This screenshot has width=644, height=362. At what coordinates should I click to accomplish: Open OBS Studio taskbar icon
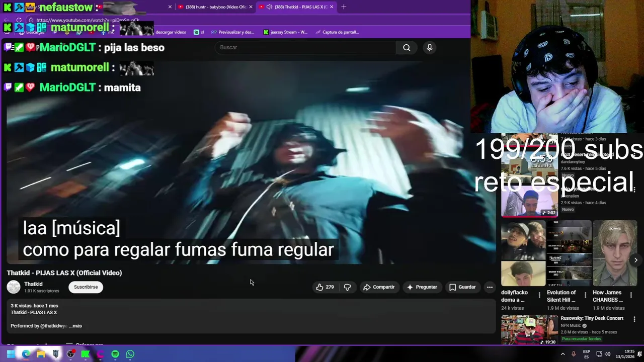tap(70, 354)
